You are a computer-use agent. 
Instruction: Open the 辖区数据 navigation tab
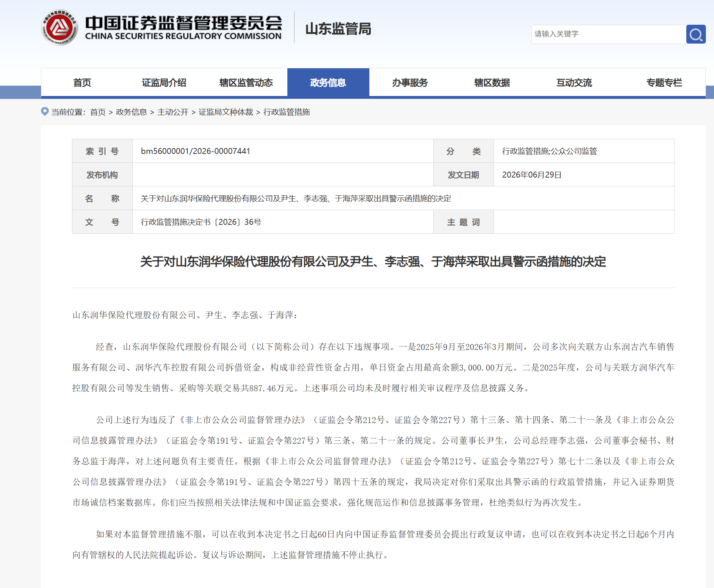(492, 83)
